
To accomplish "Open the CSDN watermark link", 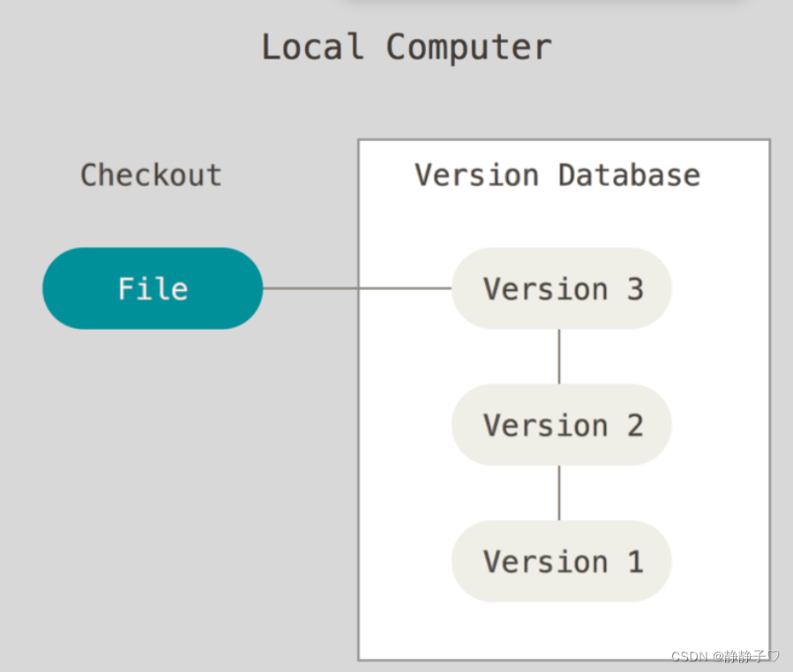I will coord(687,656).
